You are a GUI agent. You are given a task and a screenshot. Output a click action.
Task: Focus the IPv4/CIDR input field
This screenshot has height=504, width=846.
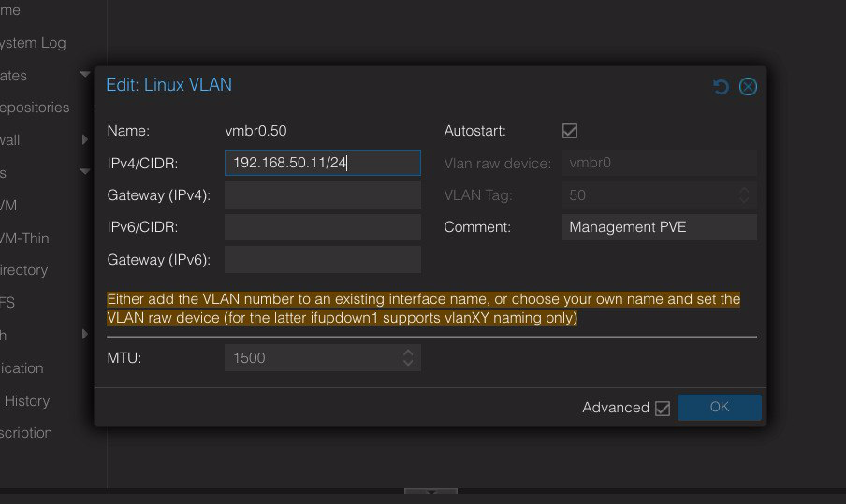pyautogui.click(x=323, y=163)
